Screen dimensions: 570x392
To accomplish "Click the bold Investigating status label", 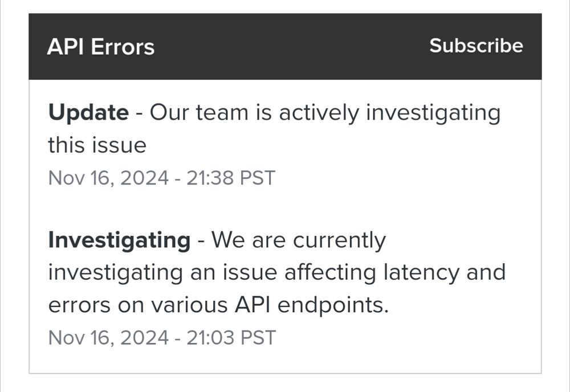I will click(119, 240).
